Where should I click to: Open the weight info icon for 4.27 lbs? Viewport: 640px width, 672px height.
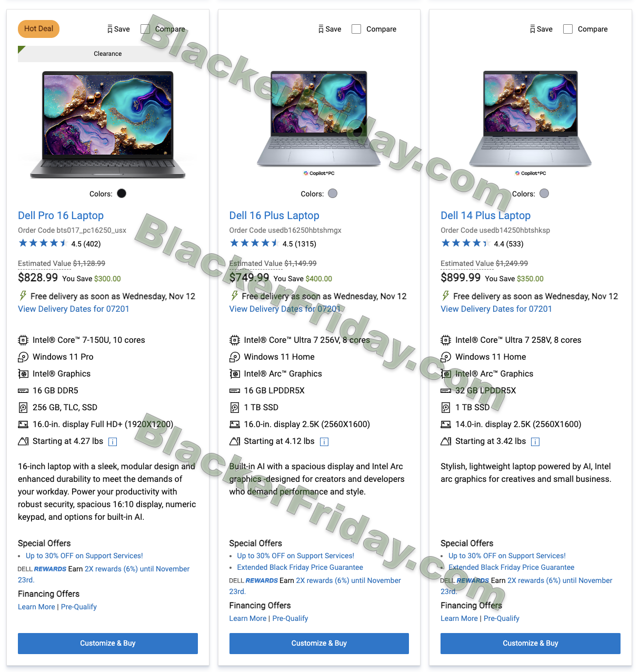pyautogui.click(x=113, y=442)
